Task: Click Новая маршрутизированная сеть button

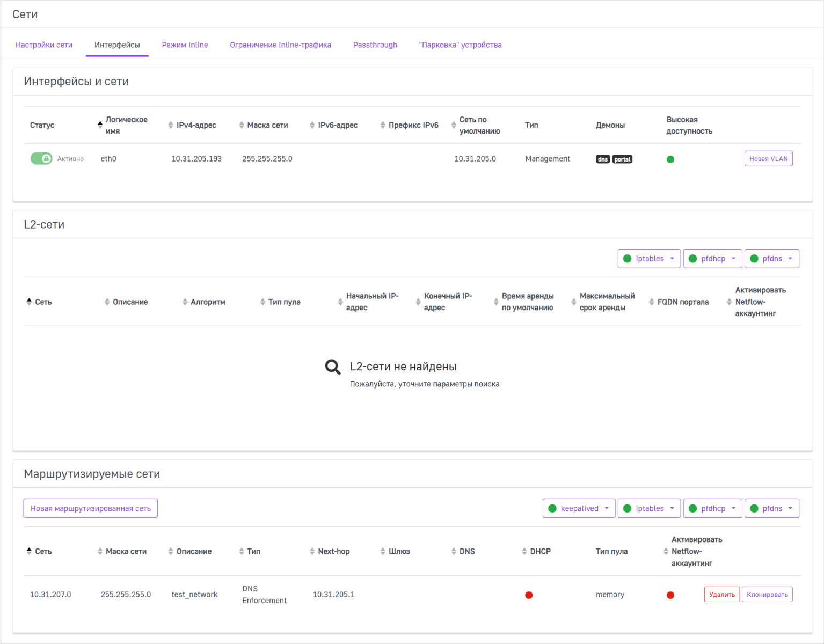Action: (x=91, y=509)
